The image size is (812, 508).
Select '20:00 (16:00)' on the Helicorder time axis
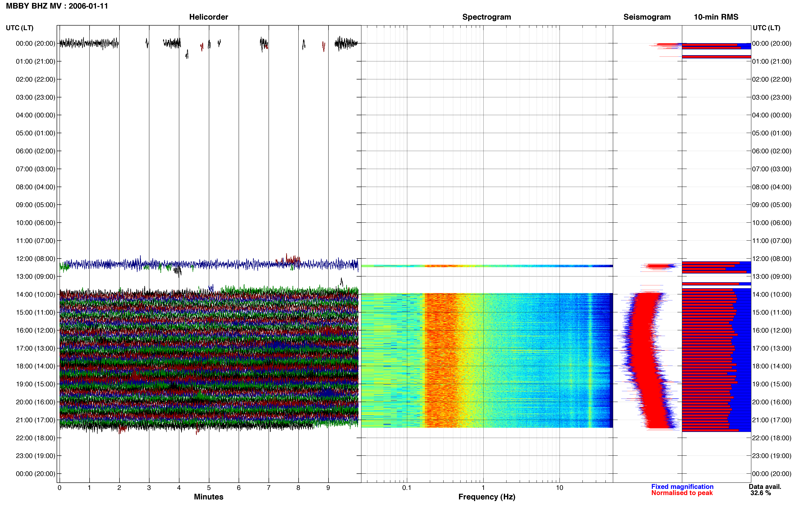pyautogui.click(x=36, y=402)
